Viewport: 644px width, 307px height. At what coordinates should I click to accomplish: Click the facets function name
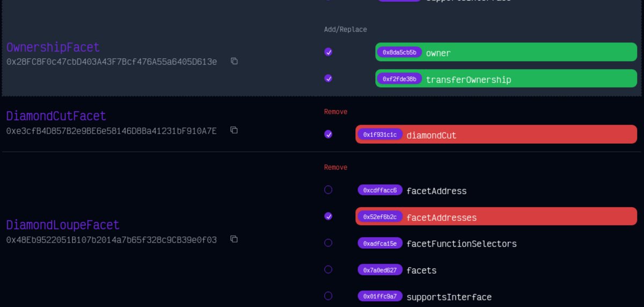422,271
